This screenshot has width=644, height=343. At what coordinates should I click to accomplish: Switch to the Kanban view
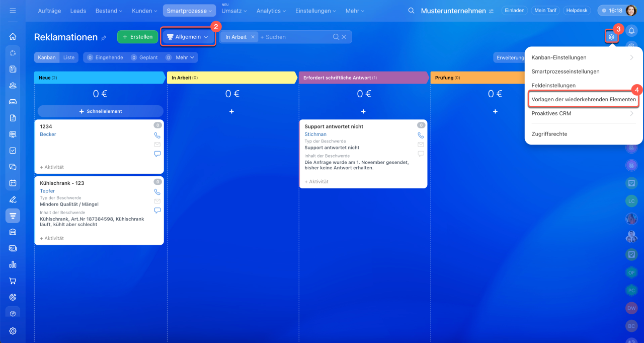[47, 57]
